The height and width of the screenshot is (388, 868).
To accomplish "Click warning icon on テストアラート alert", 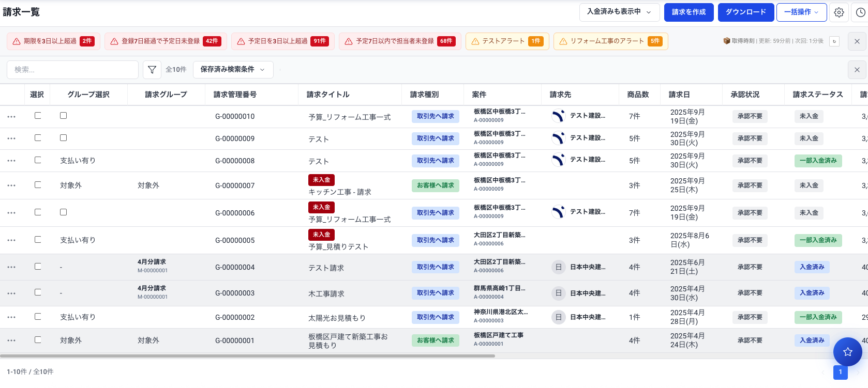I will (x=475, y=41).
